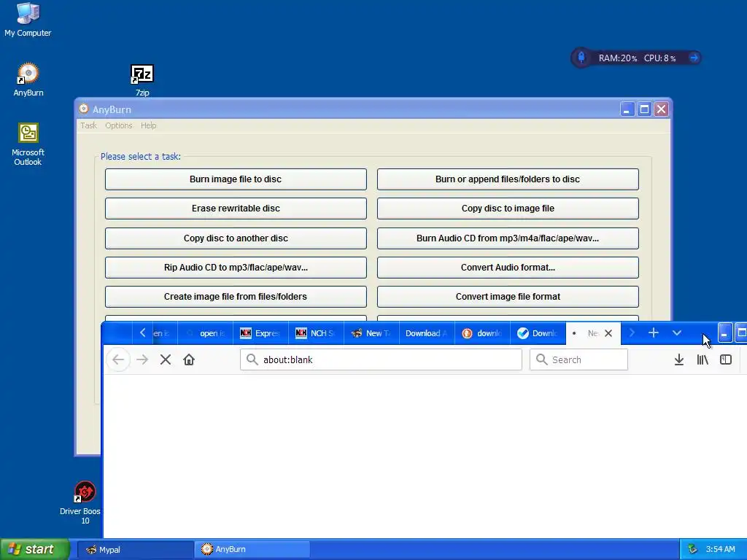Open the Windows start button
The image size is (747, 560).
pyautogui.click(x=35, y=549)
